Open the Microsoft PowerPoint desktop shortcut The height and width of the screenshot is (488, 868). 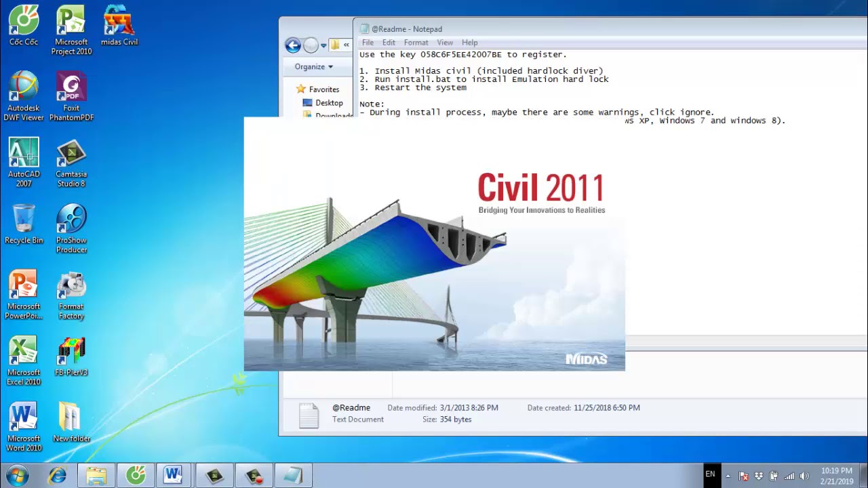24,295
